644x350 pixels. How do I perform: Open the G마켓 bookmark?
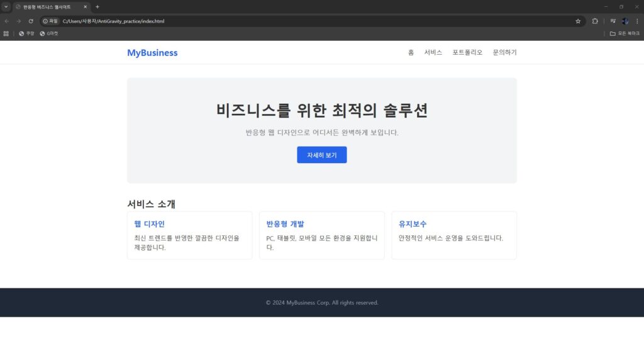tap(49, 34)
